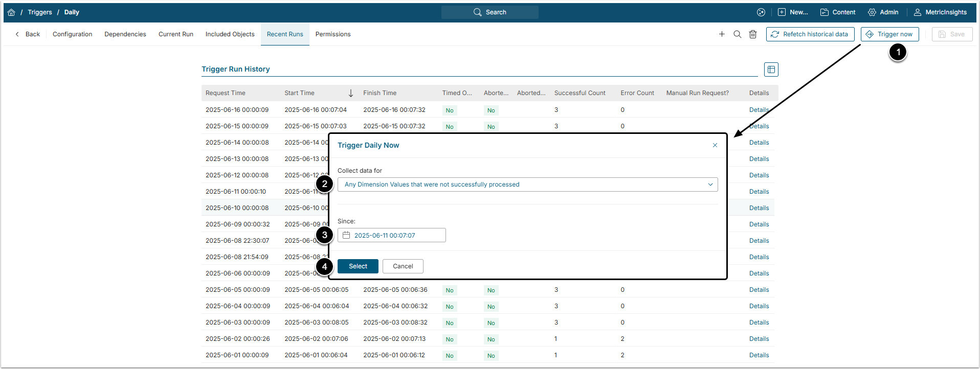Sort by Start Time column arrow
980x369 pixels.
350,93
